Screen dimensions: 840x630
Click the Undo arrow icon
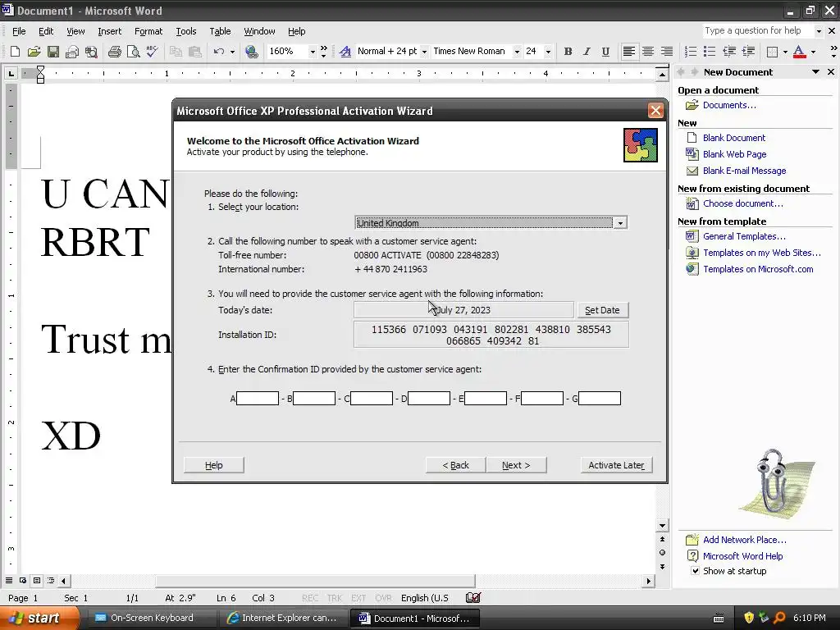[218, 52]
